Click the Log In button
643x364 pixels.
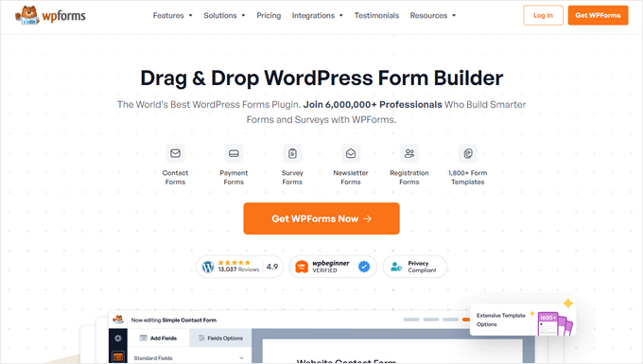[543, 15]
